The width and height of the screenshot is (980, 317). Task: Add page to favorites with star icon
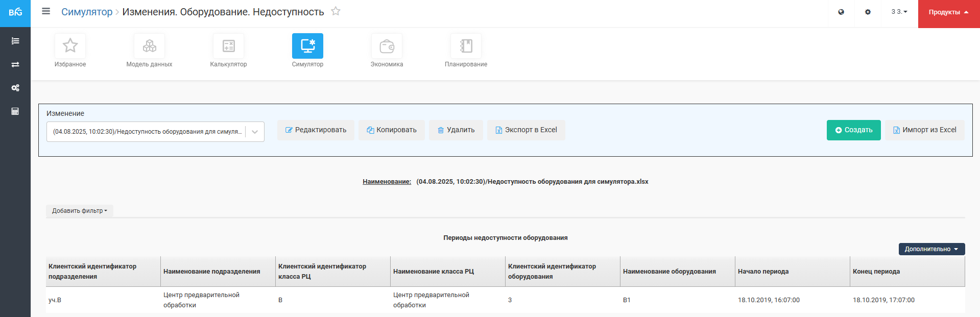point(336,11)
